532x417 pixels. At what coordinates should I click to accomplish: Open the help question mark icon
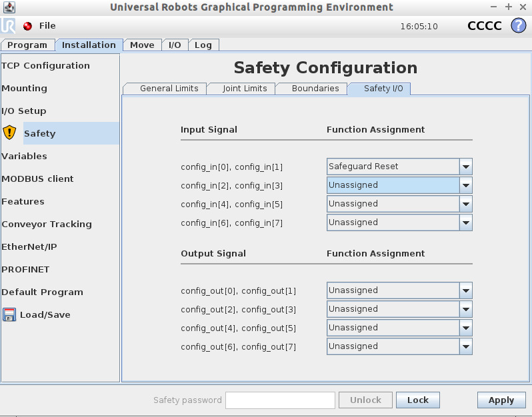519,26
